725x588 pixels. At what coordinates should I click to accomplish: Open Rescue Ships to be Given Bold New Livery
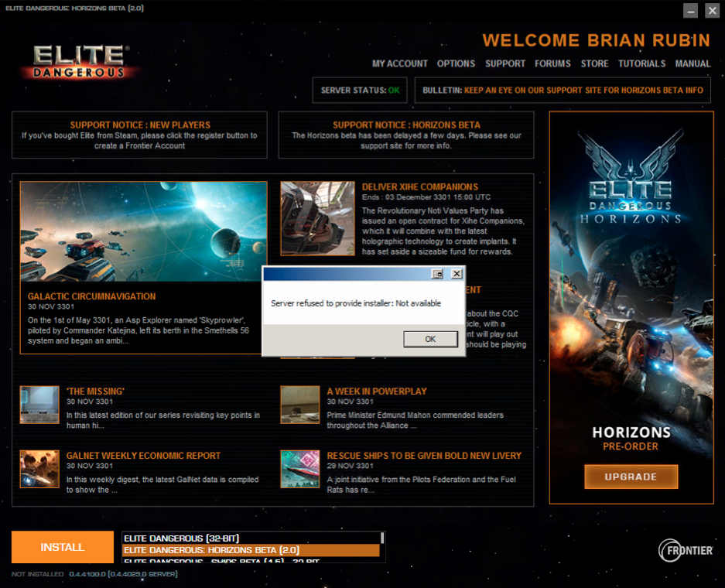(424, 456)
